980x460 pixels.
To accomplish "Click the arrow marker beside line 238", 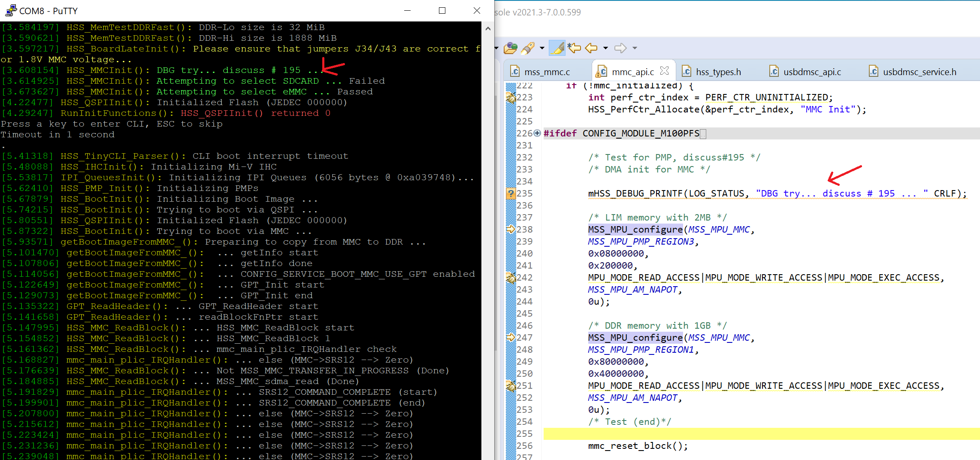I will [x=511, y=229].
